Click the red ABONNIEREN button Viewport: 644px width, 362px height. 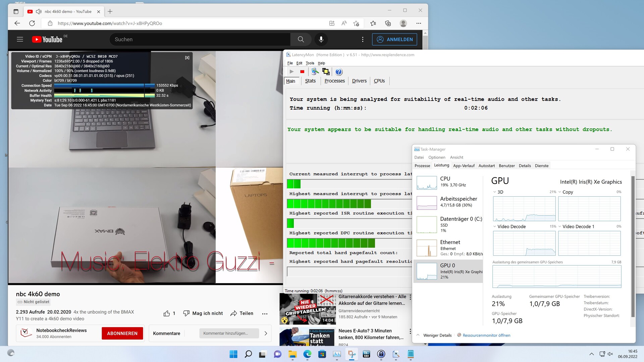click(x=122, y=334)
